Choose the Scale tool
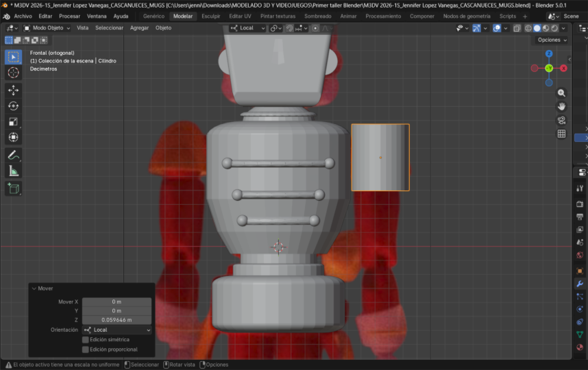 13,121
